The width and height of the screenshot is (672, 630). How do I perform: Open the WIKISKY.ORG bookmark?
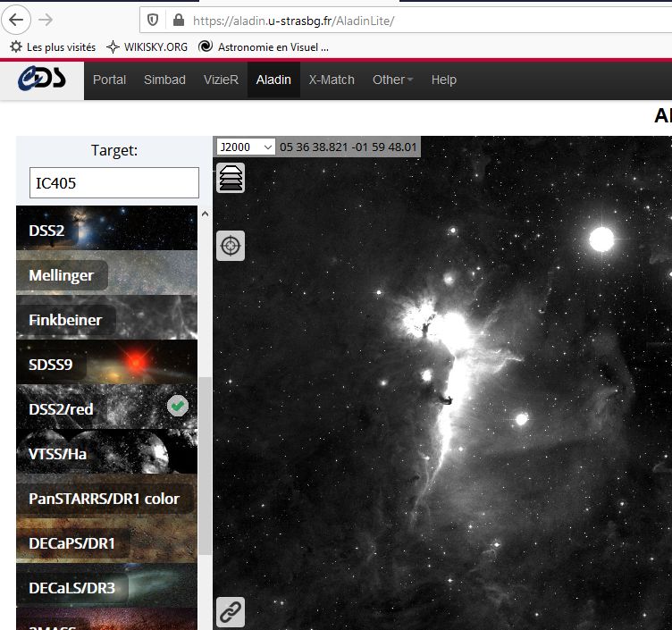point(147,47)
